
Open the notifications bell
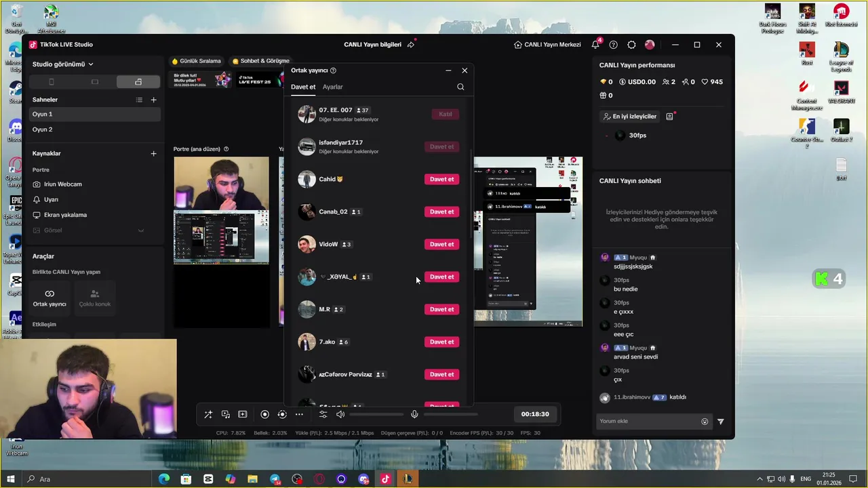point(595,45)
